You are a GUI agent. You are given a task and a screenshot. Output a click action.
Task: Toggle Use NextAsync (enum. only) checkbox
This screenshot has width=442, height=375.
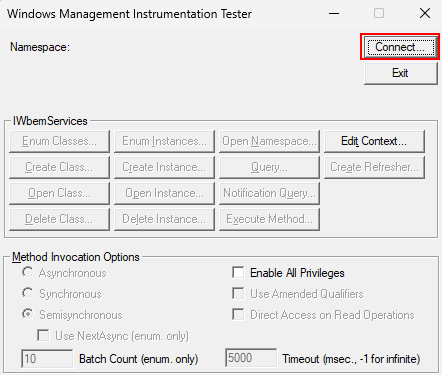(43, 336)
